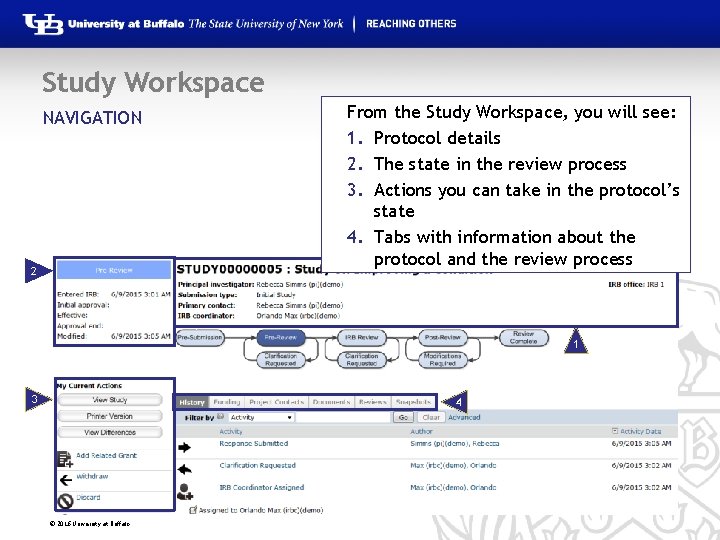Click the IRB Coordinator Assigned person icon
Viewport: 720px width, 540px height.
click(x=185, y=491)
